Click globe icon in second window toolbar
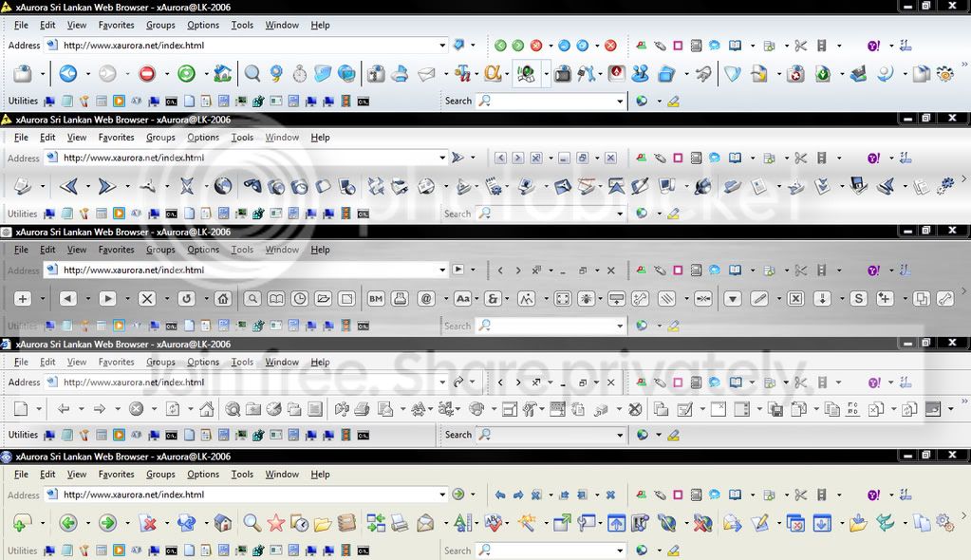The width and height of the screenshot is (971, 560). tap(222, 186)
